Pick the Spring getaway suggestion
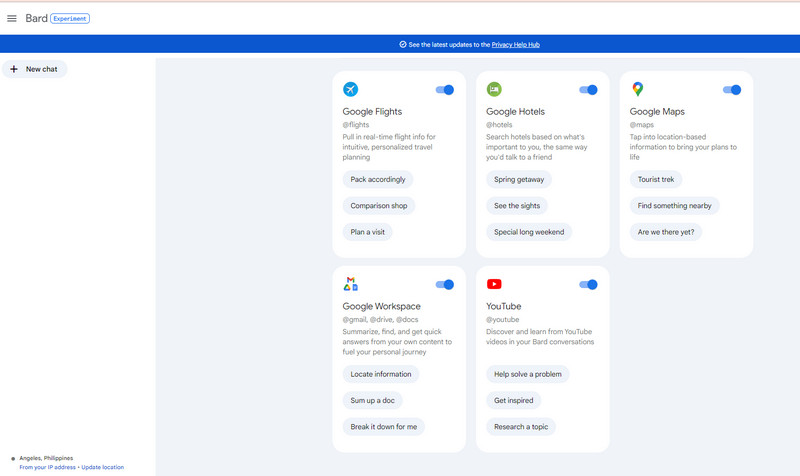The image size is (800, 476). point(519,180)
